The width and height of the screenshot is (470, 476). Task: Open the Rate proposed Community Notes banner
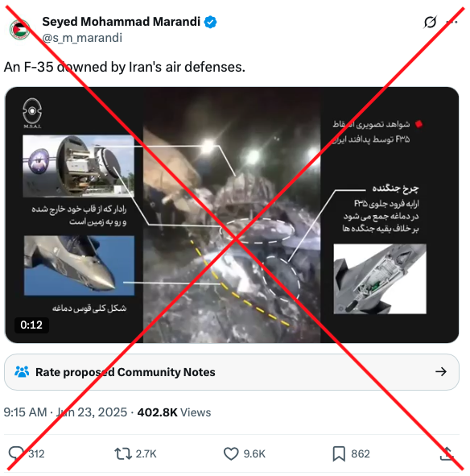232,372
